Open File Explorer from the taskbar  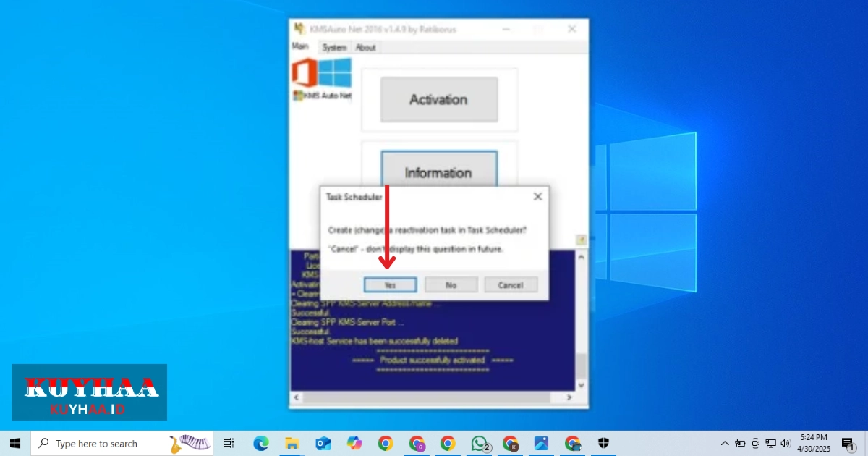(292, 444)
